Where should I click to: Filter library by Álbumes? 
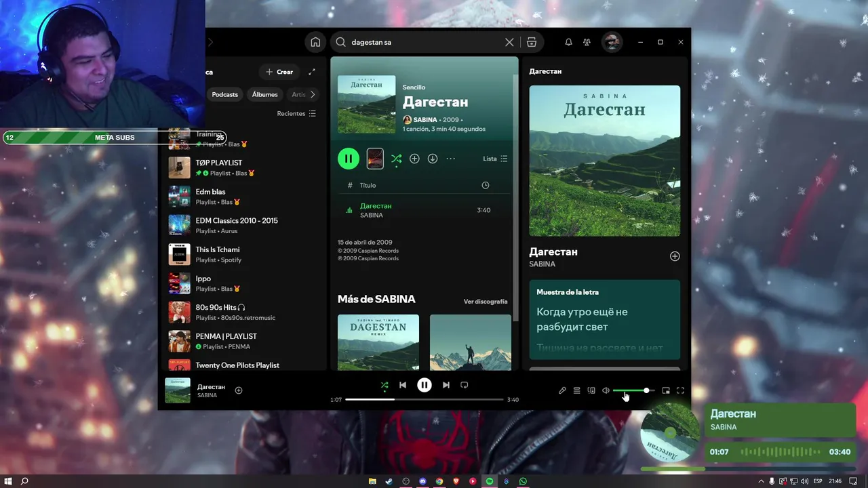pos(264,94)
